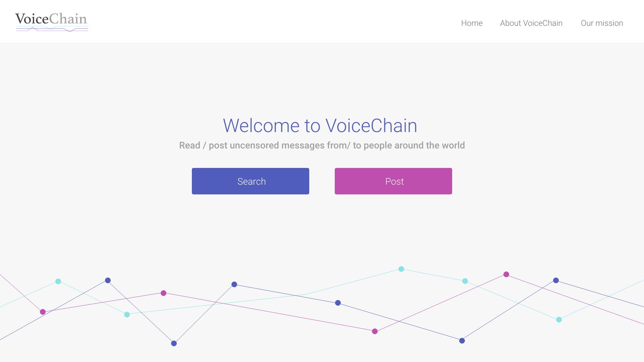The height and width of the screenshot is (362, 644).
Task: Click the Welcome to VoiceChain heading
Action: (x=320, y=126)
